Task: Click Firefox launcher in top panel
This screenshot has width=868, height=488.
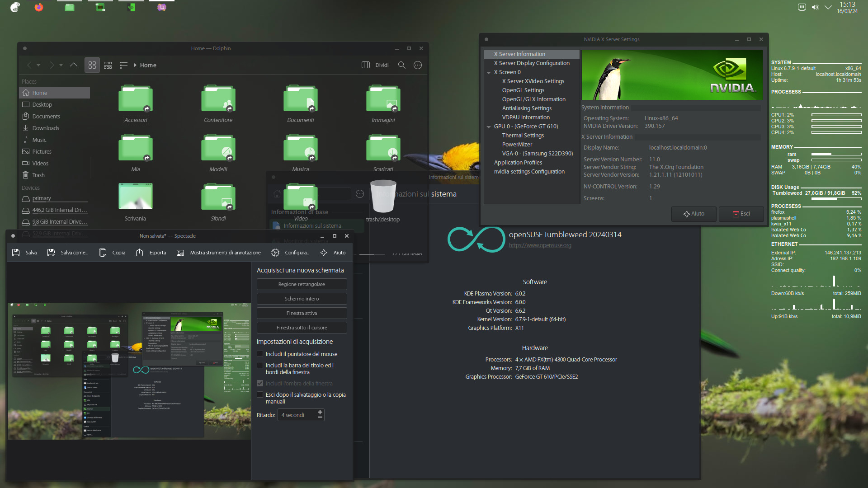Action: 39,7
